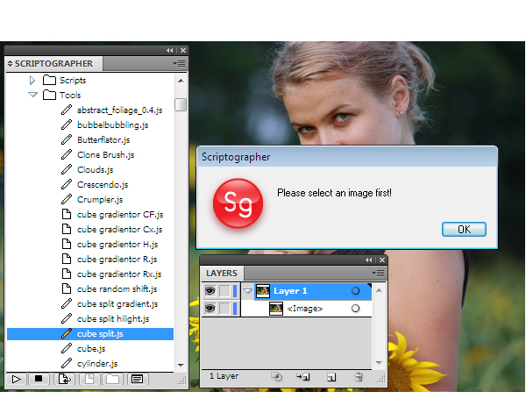The height and width of the screenshot is (420, 526).
Task: Select cube split gradient.js script
Action: point(117,304)
